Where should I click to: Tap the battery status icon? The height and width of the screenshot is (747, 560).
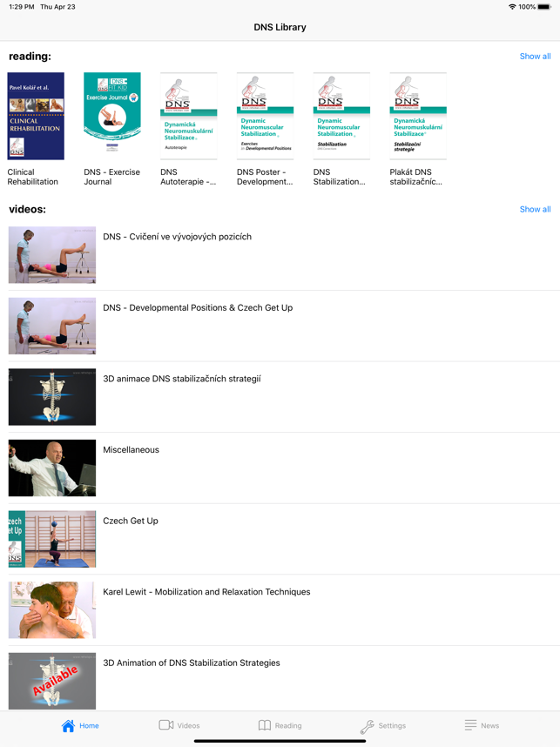point(544,7)
